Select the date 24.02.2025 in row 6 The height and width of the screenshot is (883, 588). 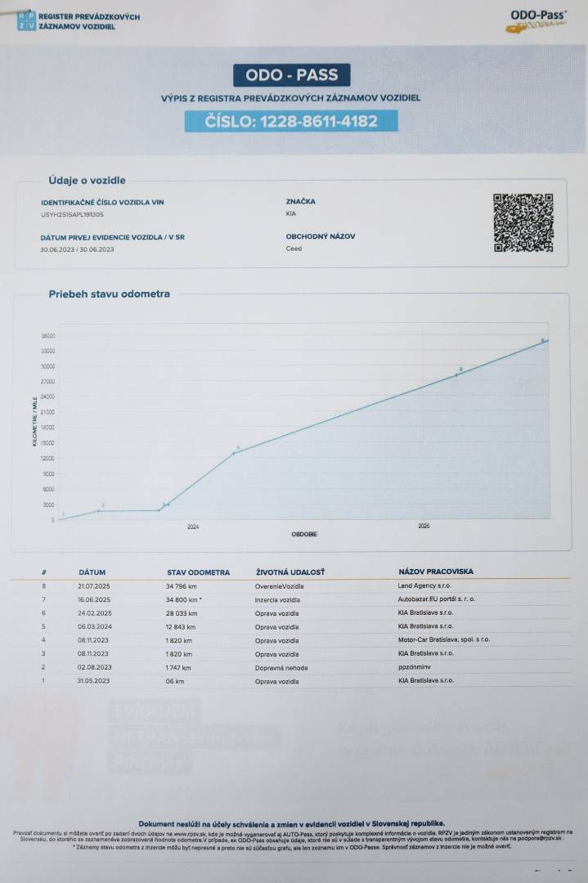(x=95, y=613)
